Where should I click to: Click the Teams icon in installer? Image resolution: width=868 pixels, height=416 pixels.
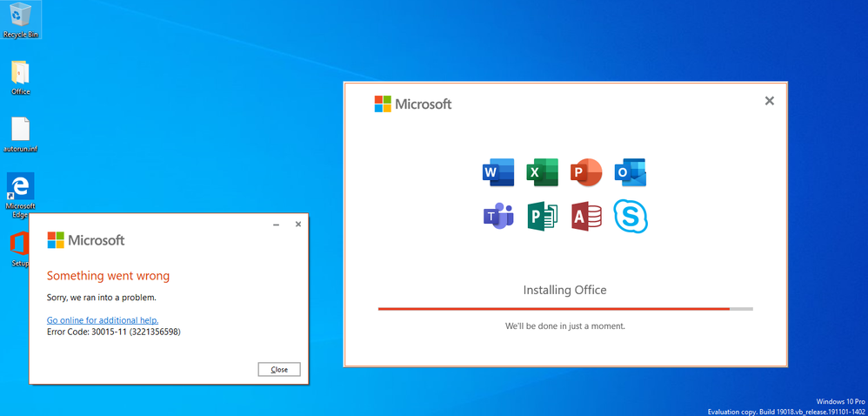tap(498, 216)
